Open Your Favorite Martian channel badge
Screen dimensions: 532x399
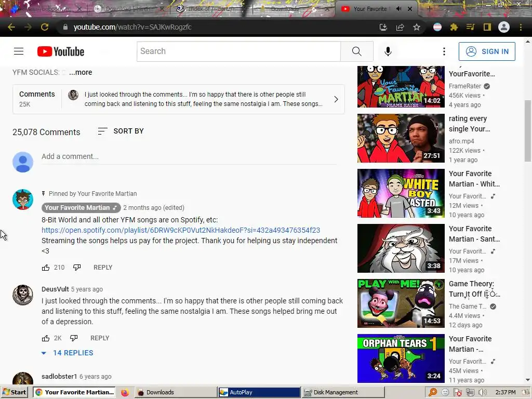(x=81, y=208)
